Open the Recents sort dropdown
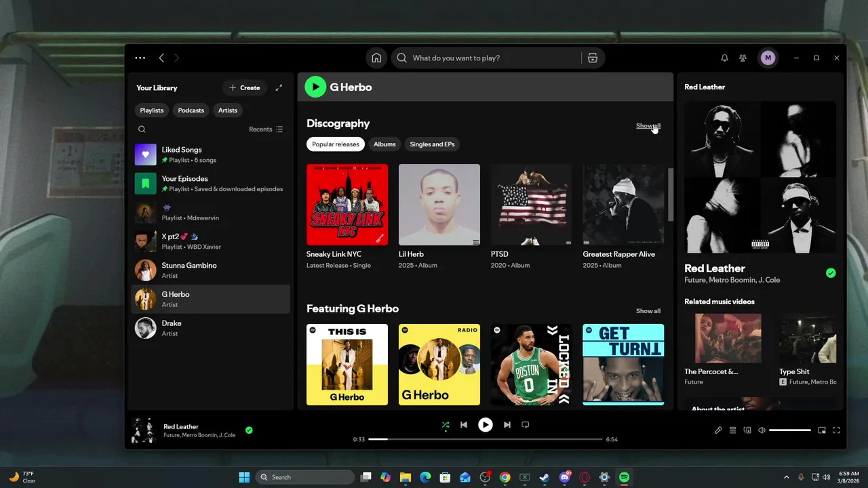This screenshot has width=868, height=488. tap(266, 129)
